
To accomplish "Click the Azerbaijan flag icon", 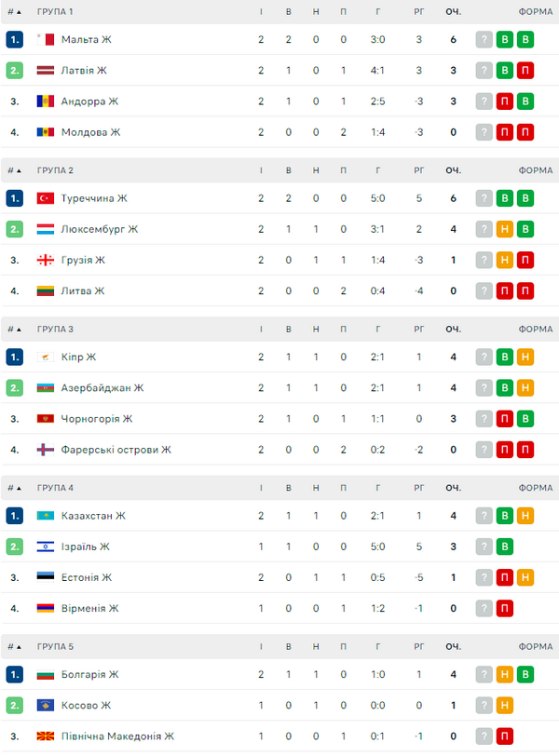I will coord(45,387).
